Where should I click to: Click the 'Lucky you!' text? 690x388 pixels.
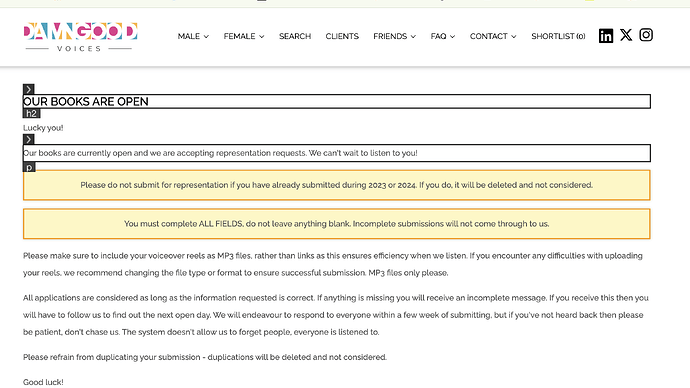pos(43,128)
